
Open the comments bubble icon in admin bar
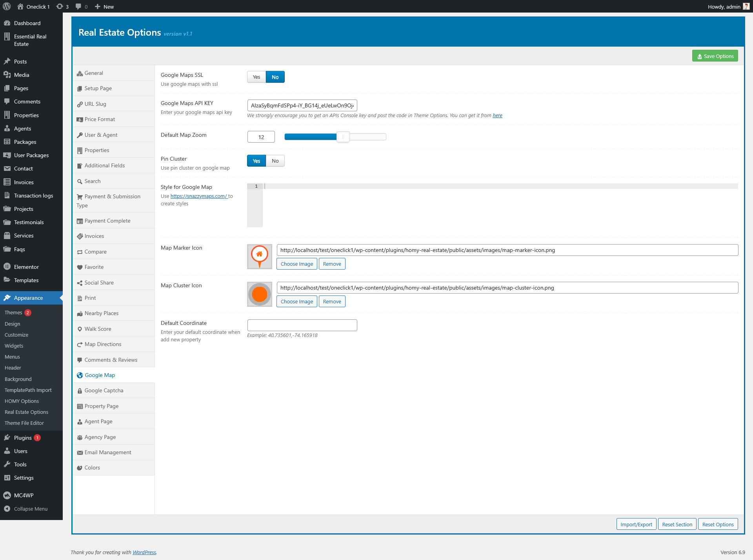point(78,7)
